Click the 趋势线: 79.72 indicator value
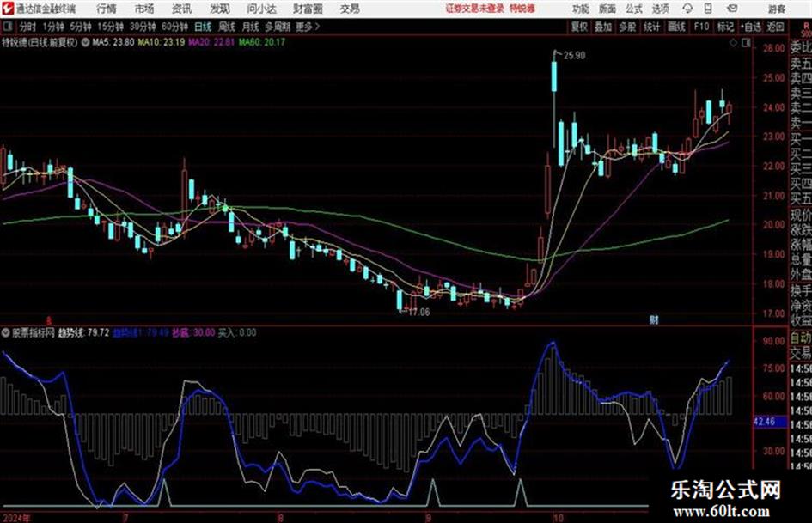812x523 pixels. pyautogui.click(x=83, y=332)
